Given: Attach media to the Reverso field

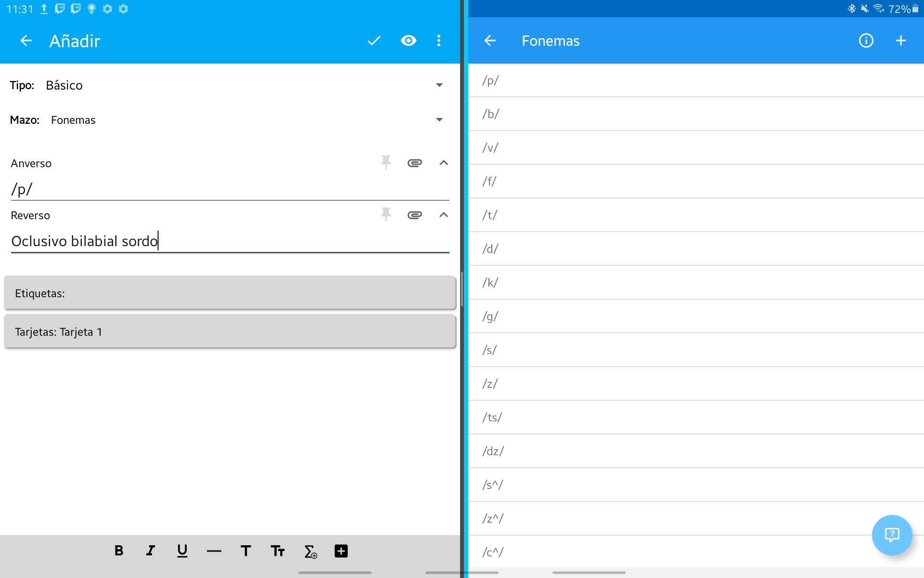Looking at the screenshot, I should coord(414,215).
